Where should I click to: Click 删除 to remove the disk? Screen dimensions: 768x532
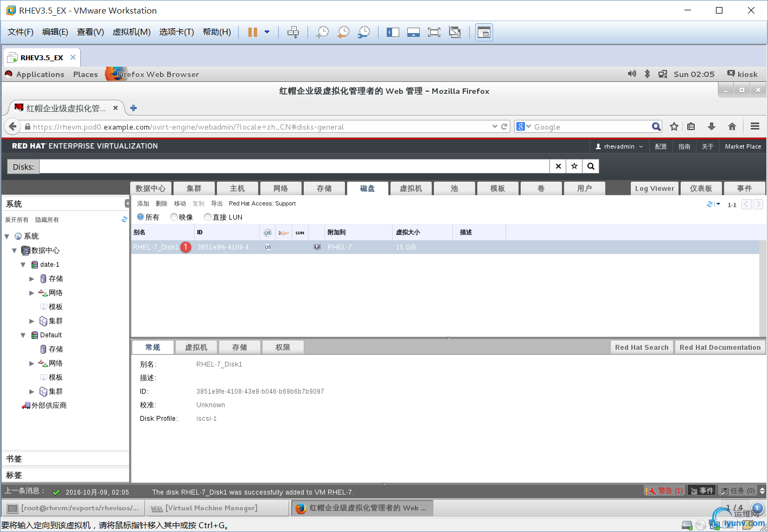[x=162, y=203]
